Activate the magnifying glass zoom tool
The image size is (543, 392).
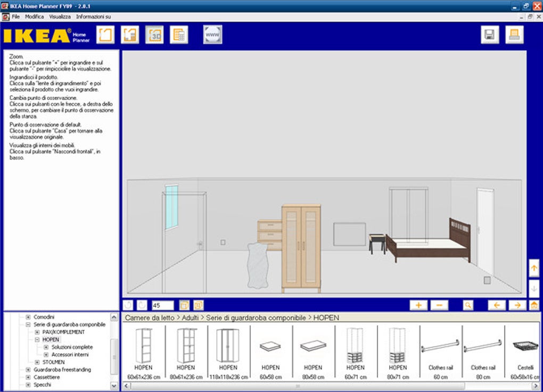pyautogui.click(x=468, y=305)
